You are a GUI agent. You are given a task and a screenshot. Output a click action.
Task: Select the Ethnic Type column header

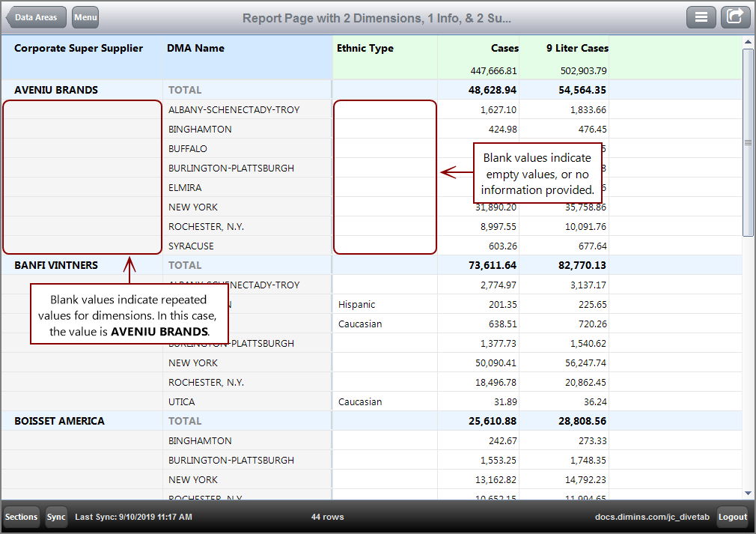click(x=365, y=48)
